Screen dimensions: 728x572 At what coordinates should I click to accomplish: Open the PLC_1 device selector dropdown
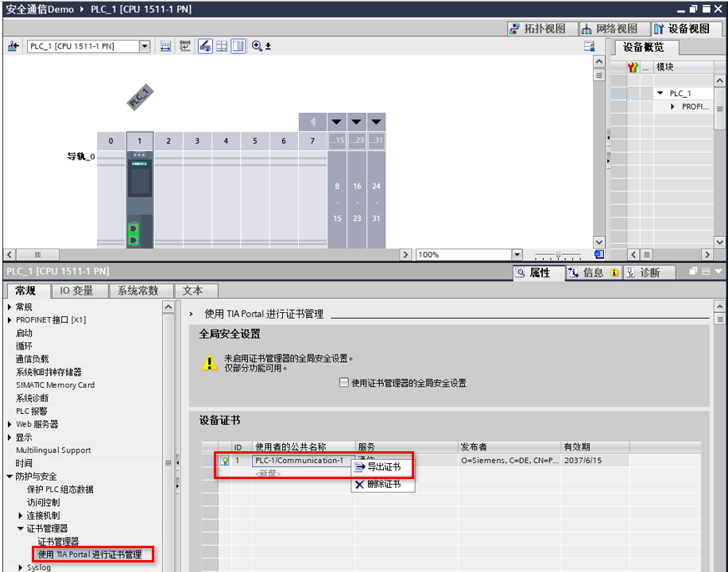[145, 46]
